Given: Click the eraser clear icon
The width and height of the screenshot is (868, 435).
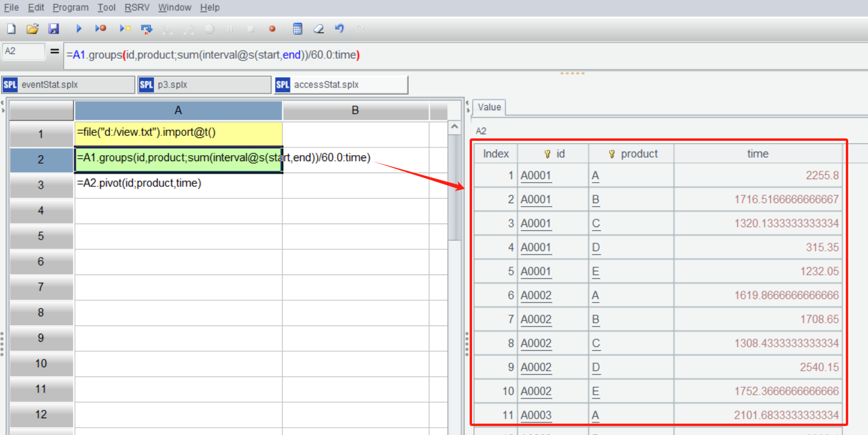Looking at the screenshot, I should tap(319, 29).
